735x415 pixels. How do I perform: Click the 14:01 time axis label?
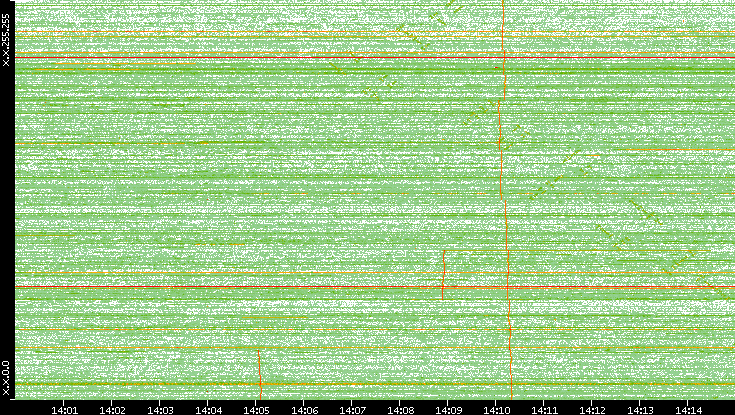64,411
